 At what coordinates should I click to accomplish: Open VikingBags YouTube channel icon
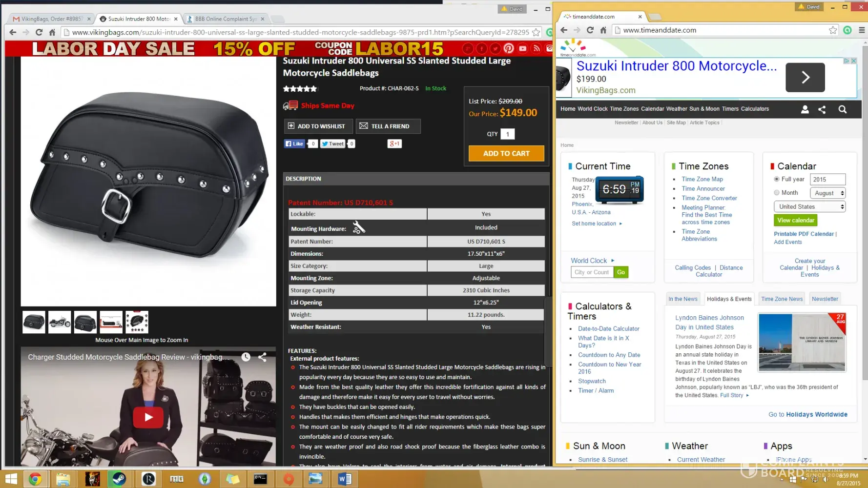(x=522, y=48)
